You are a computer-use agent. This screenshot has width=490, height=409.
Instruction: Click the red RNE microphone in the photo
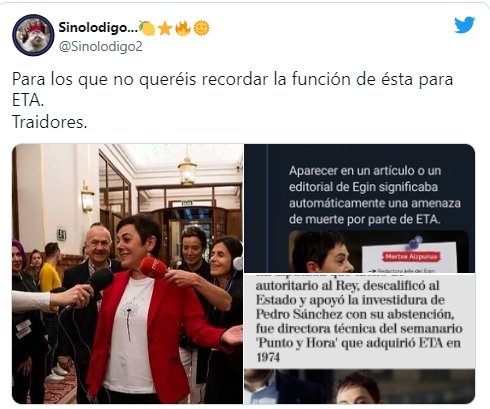(x=154, y=267)
